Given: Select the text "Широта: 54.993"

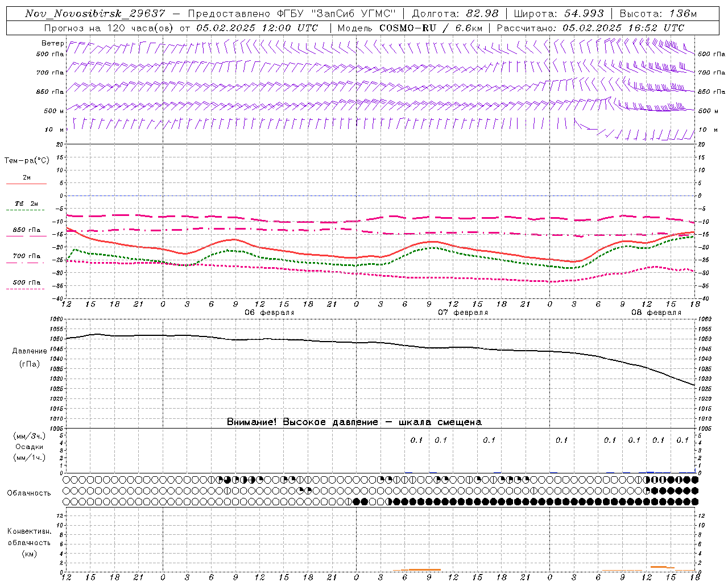Looking at the screenshot, I should click(559, 14).
